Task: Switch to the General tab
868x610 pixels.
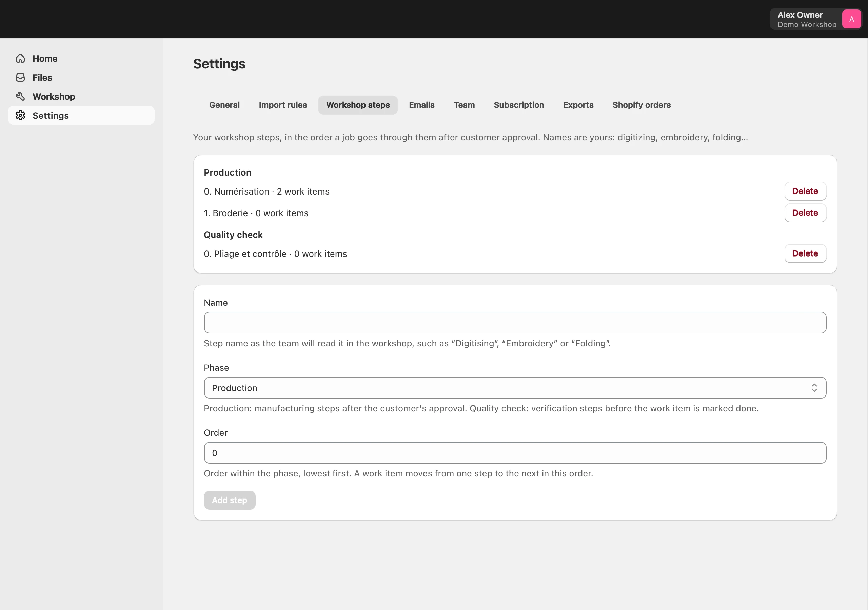Action: (224, 105)
